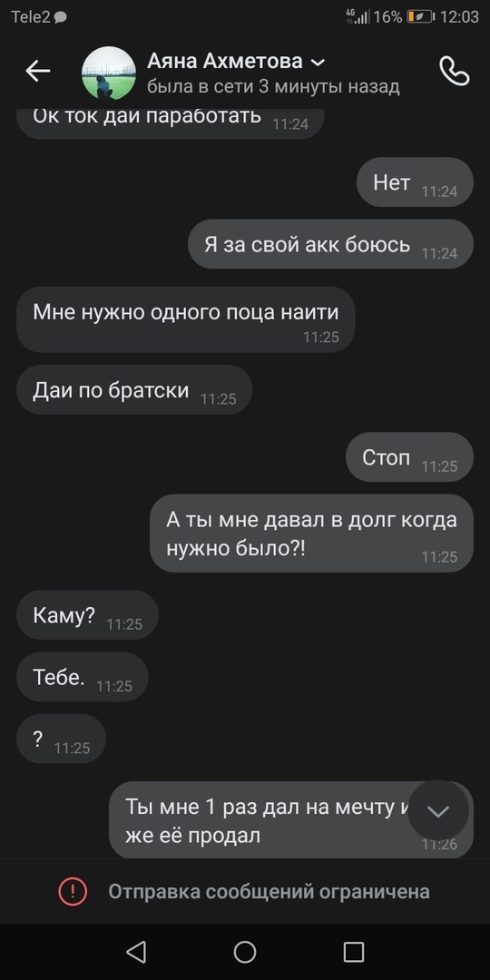Jump to latest messages with down-arrow button
Image resolution: width=490 pixels, height=980 pixels.
pos(438,810)
